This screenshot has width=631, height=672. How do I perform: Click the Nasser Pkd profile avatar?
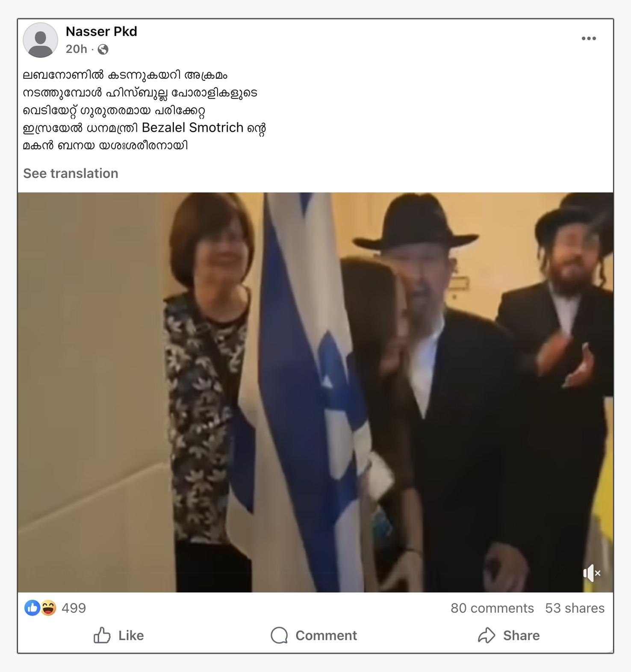[40, 40]
